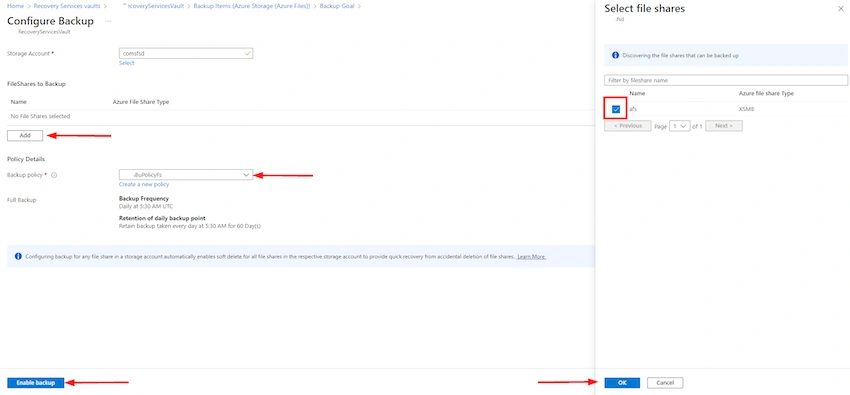Tick the afs file share checkbox
The image size is (850, 395).
click(x=616, y=109)
